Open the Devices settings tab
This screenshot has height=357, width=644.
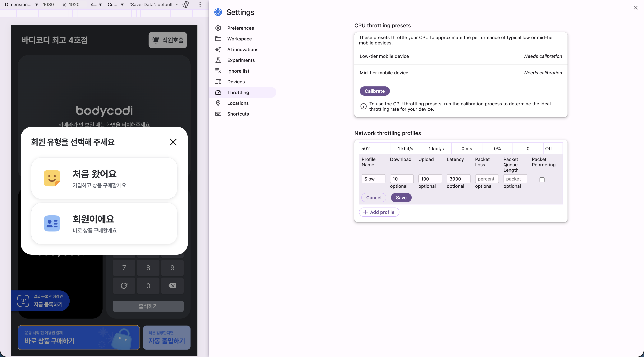(236, 82)
